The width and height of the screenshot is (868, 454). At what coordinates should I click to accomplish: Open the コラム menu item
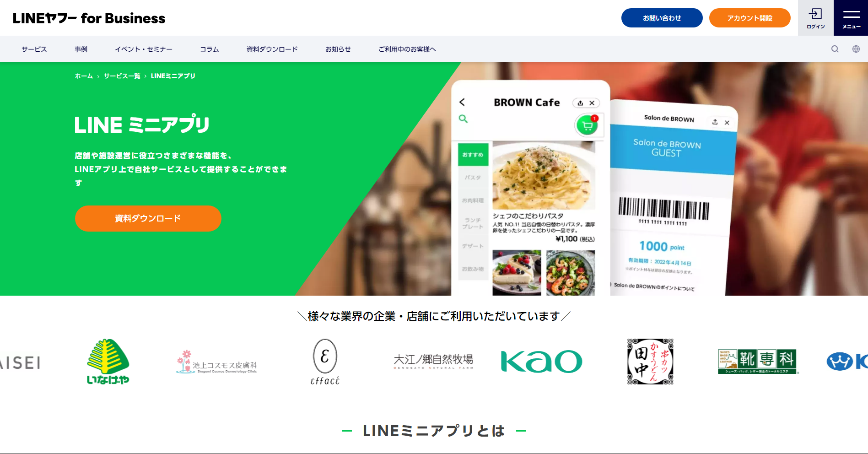210,49
